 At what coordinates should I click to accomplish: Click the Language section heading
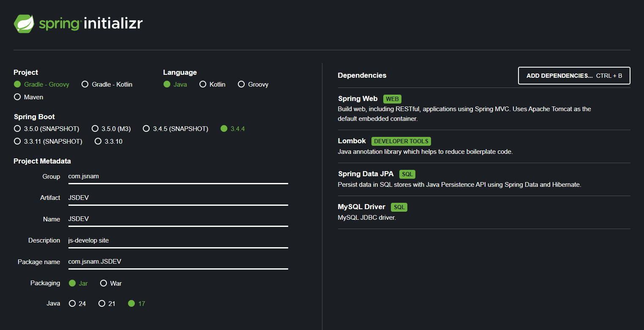tap(180, 73)
